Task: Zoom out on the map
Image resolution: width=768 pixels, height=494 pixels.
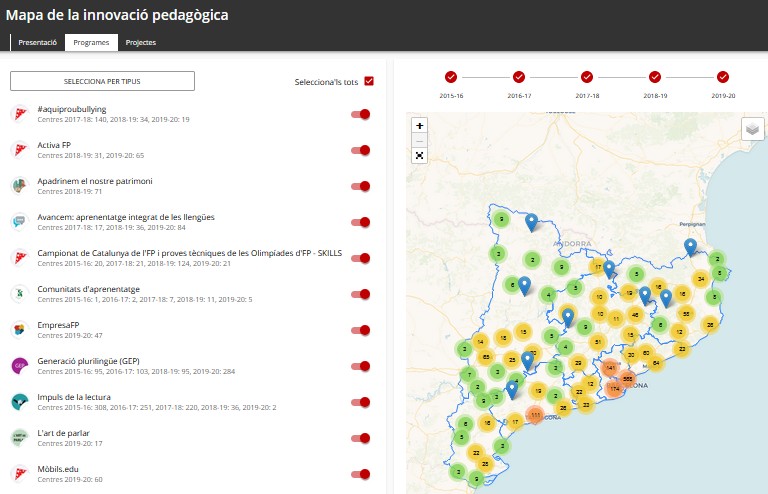Action: [419, 141]
